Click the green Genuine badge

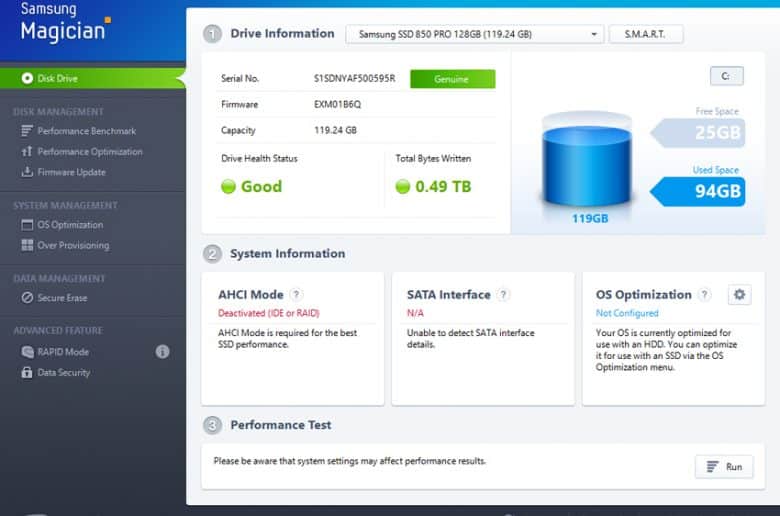point(453,79)
